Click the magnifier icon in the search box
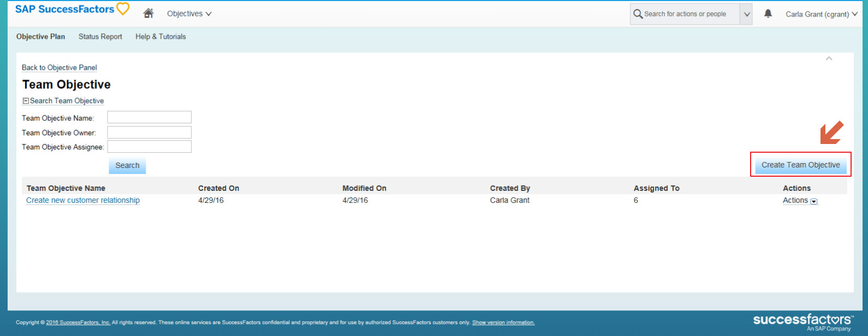 [638, 14]
